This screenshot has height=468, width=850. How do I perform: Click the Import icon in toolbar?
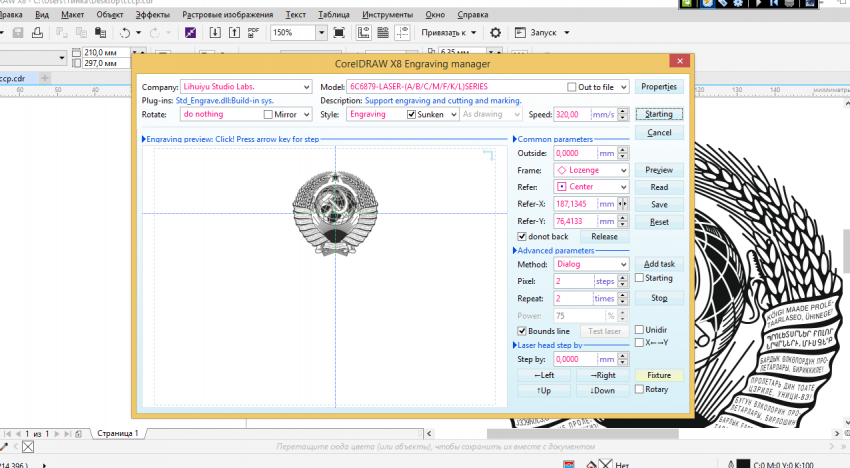[217, 33]
